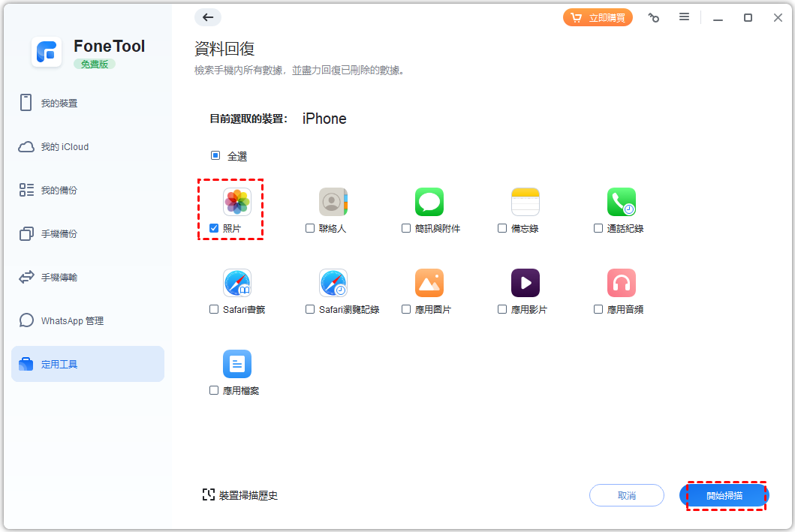Toggle the 全選 select-all checkbox
Screen dimensions: 795x532
(215, 156)
